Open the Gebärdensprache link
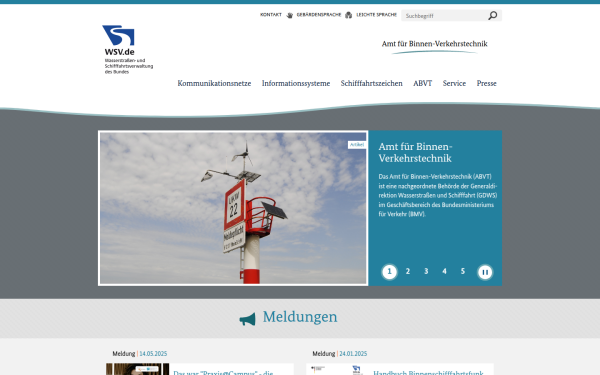 click(x=319, y=15)
